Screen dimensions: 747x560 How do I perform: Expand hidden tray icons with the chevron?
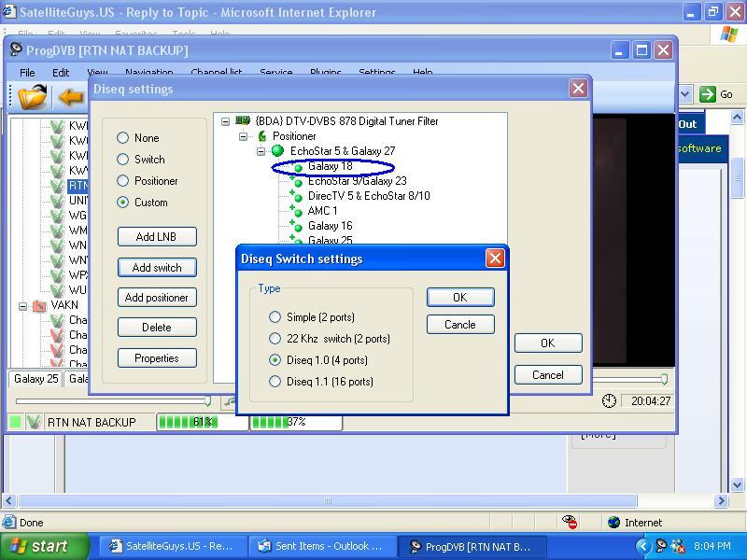[x=643, y=546]
